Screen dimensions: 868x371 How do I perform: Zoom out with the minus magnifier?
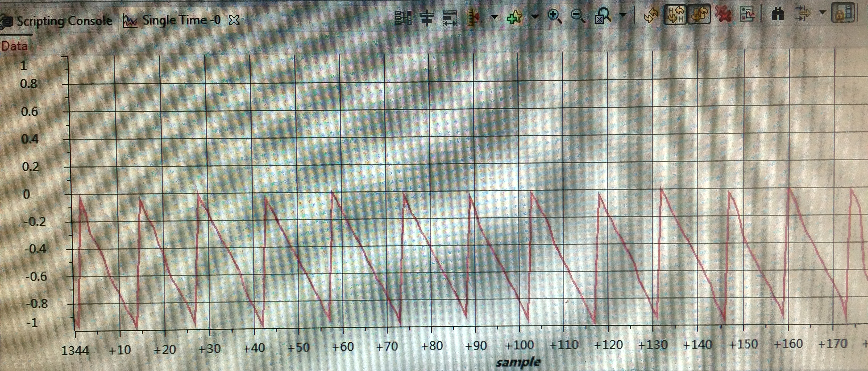pos(579,16)
